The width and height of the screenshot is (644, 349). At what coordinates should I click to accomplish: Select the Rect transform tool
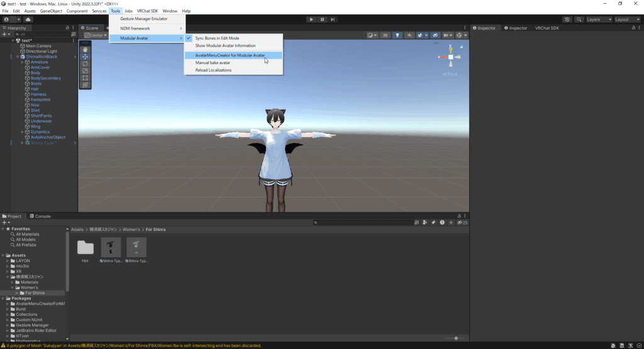pyautogui.click(x=85, y=77)
